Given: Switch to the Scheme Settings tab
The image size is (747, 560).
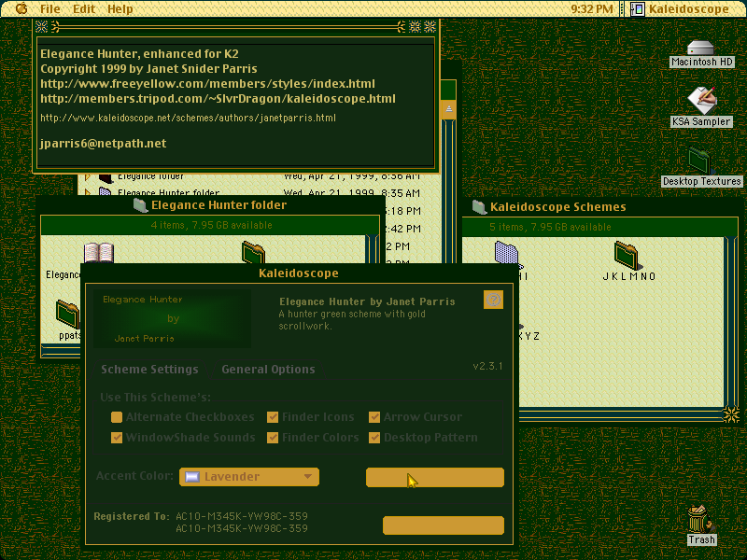Looking at the screenshot, I should pyautogui.click(x=149, y=369).
